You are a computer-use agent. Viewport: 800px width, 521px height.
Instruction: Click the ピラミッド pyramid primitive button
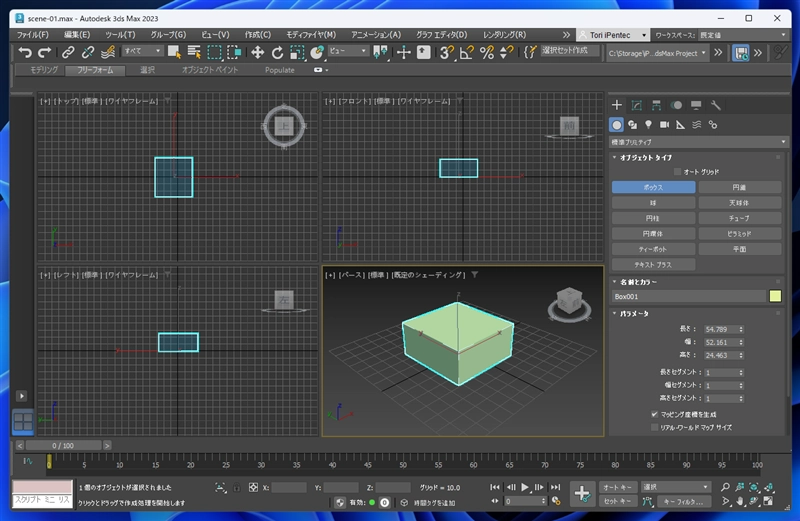[740, 234]
